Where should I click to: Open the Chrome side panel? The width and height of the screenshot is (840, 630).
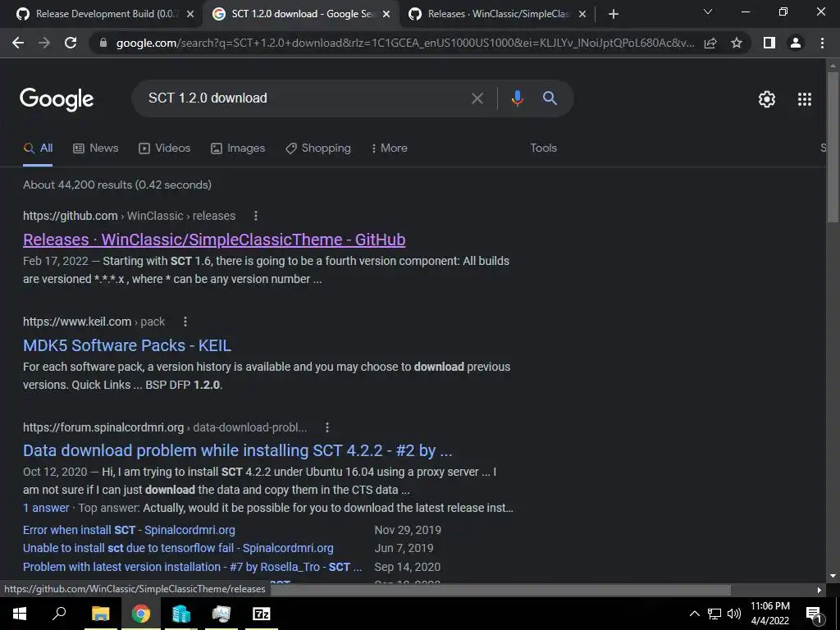click(x=769, y=43)
